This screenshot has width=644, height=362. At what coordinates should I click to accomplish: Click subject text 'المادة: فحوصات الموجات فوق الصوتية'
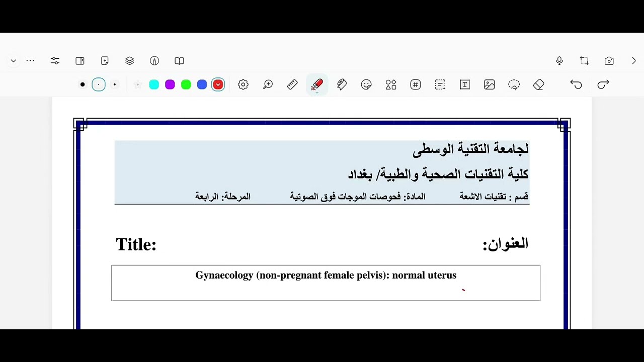[358, 197]
